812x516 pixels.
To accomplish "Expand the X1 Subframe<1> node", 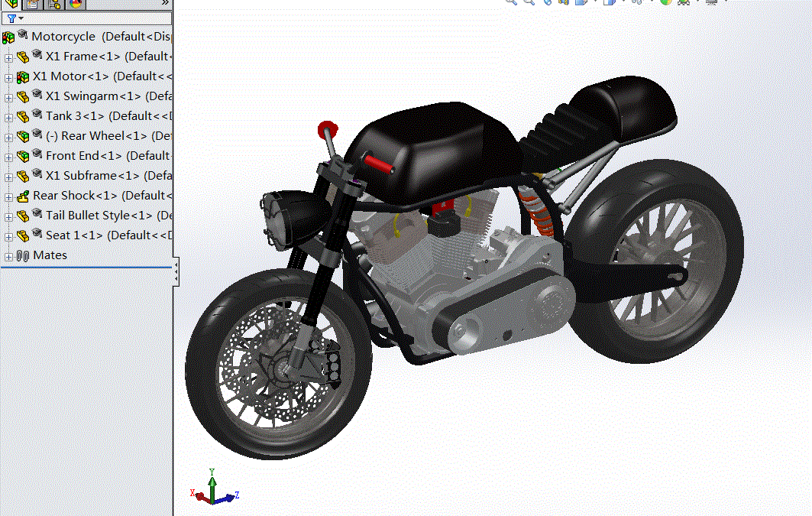I will click(8, 177).
